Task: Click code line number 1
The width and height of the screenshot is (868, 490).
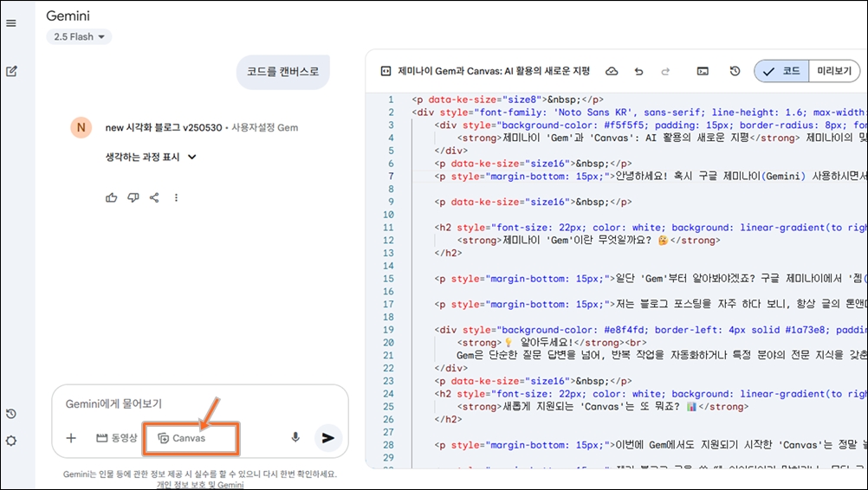Action: pyautogui.click(x=391, y=100)
